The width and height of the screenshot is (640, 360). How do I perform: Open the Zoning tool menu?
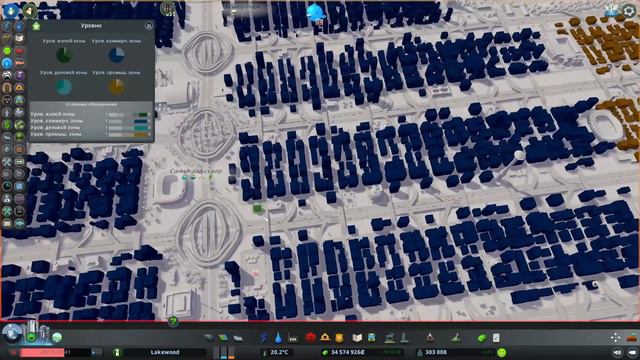pos(223,338)
